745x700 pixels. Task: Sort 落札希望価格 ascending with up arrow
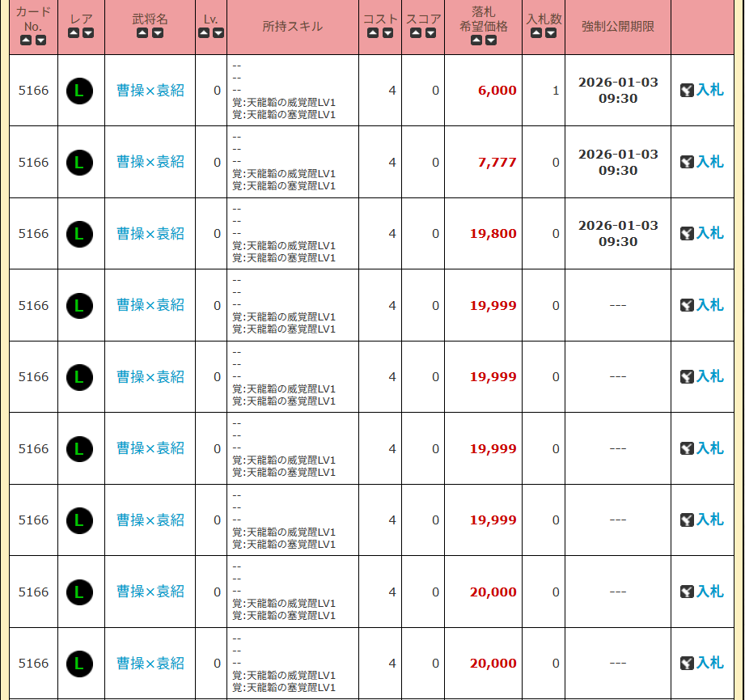[476, 40]
